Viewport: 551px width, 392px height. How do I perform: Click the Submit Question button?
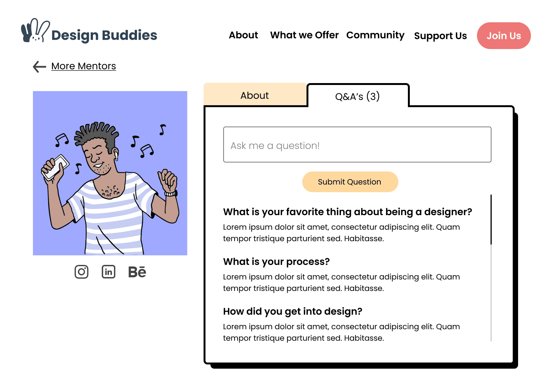coord(350,182)
